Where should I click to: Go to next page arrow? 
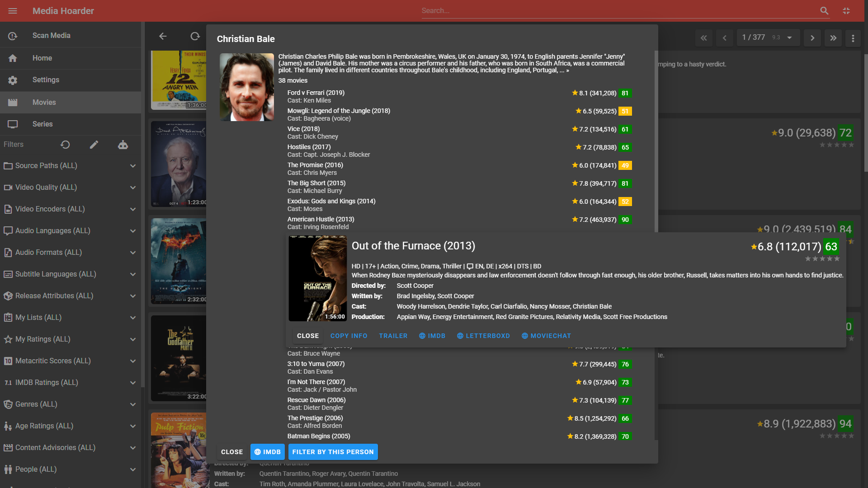812,38
